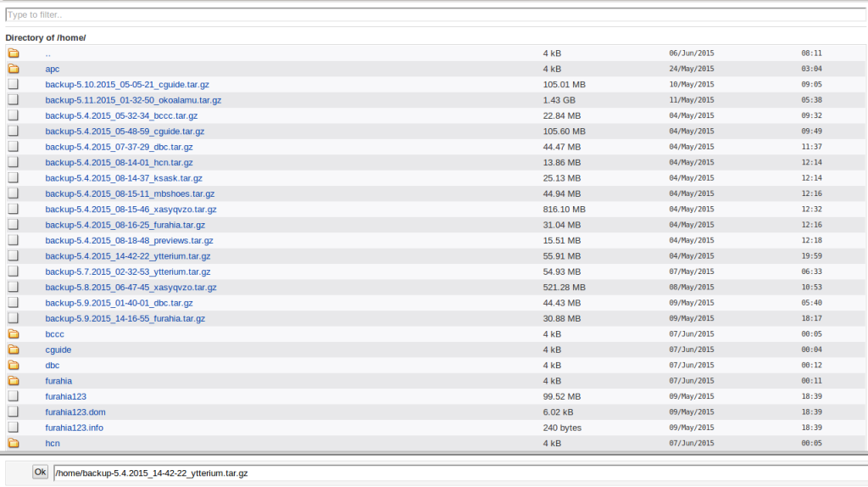Click the folder icon for hcn

coord(14,443)
